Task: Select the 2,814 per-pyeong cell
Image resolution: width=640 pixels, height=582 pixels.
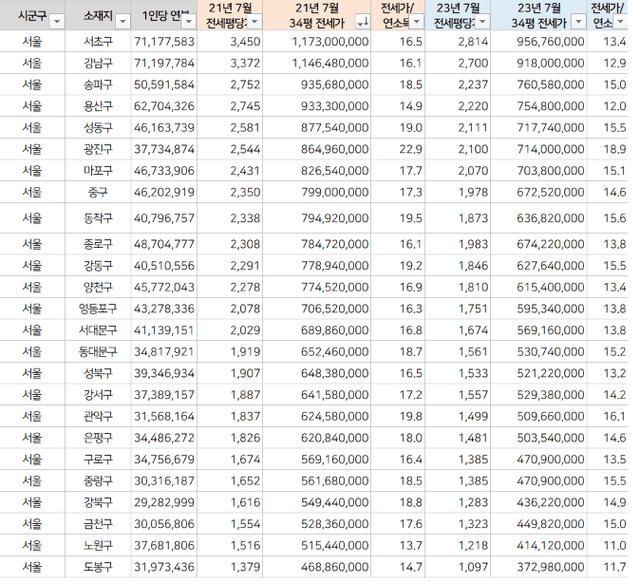Action: click(x=458, y=42)
